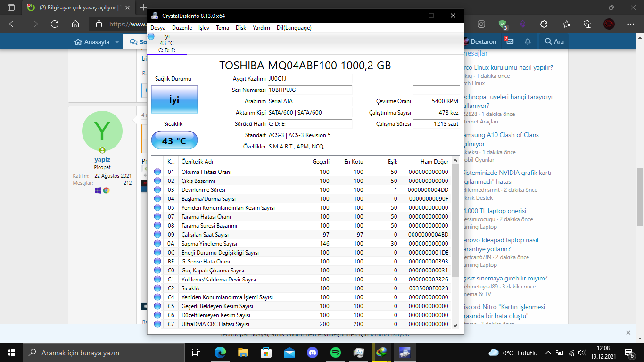This screenshot has width=644, height=362.
Task: Open the Samsung A10 Clash of Clans thread
Action: [x=501, y=140]
